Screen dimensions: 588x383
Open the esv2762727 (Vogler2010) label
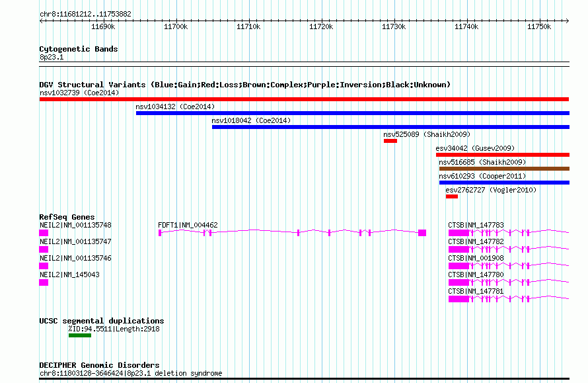(492, 190)
